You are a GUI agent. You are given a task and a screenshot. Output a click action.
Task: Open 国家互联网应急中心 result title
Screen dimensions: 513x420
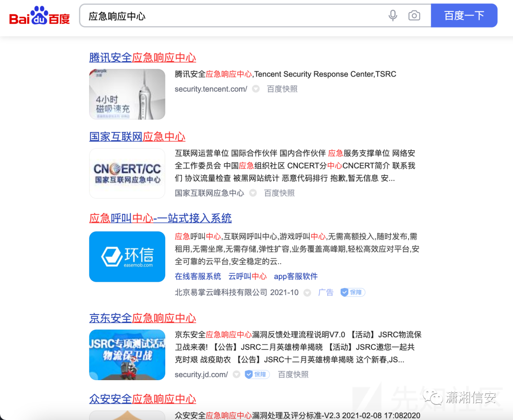(x=137, y=137)
